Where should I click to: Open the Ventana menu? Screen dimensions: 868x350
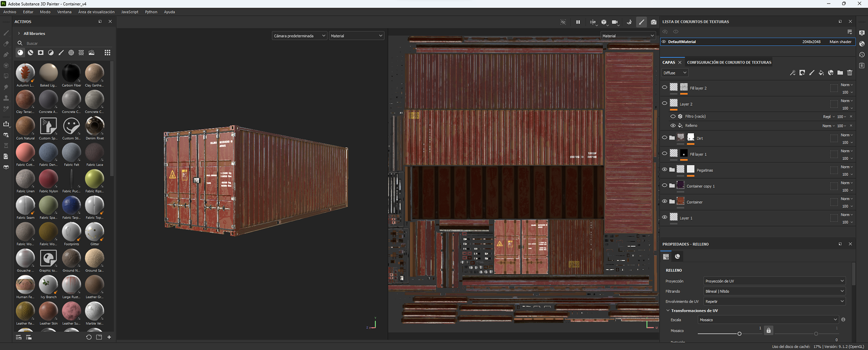pyautogui.click(x=64, y=12)
